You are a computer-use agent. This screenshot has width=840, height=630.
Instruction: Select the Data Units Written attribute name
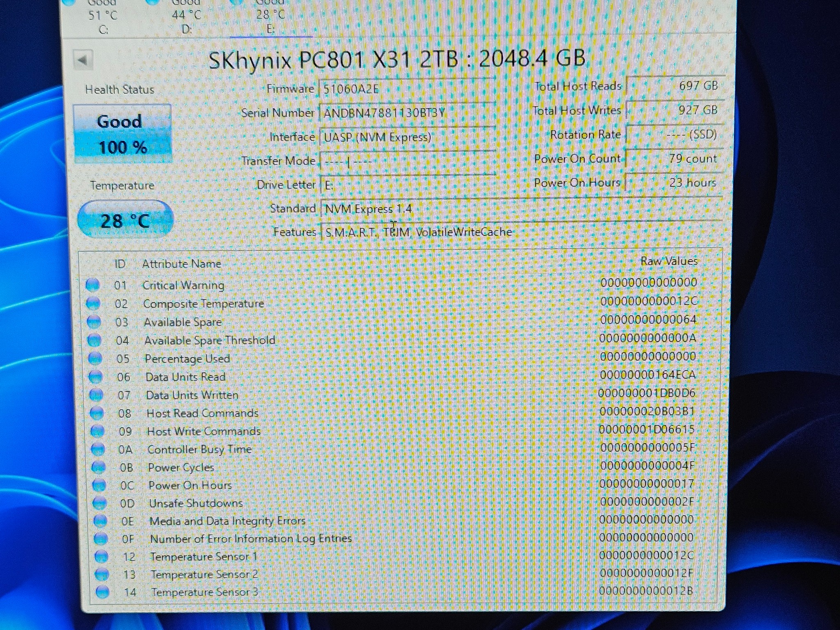point(192,395)
